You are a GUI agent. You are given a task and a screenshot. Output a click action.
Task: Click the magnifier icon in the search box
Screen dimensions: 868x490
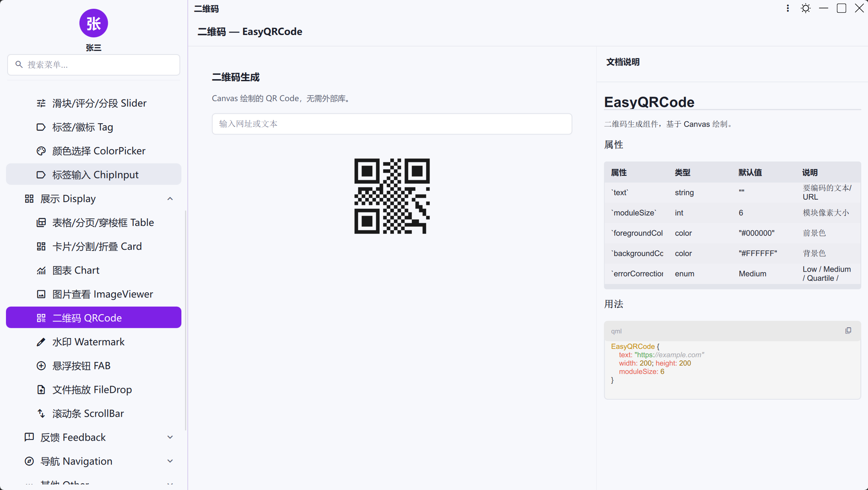coord(19,64)
